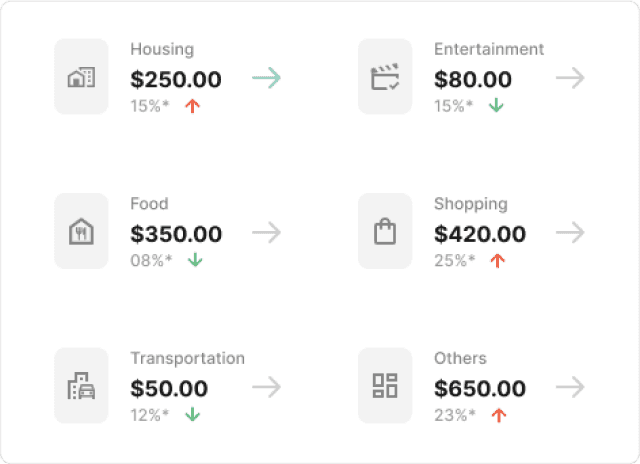640x464 pixels.
Task: Click the $250.00 Housing amount
Action: click(176, 80)
